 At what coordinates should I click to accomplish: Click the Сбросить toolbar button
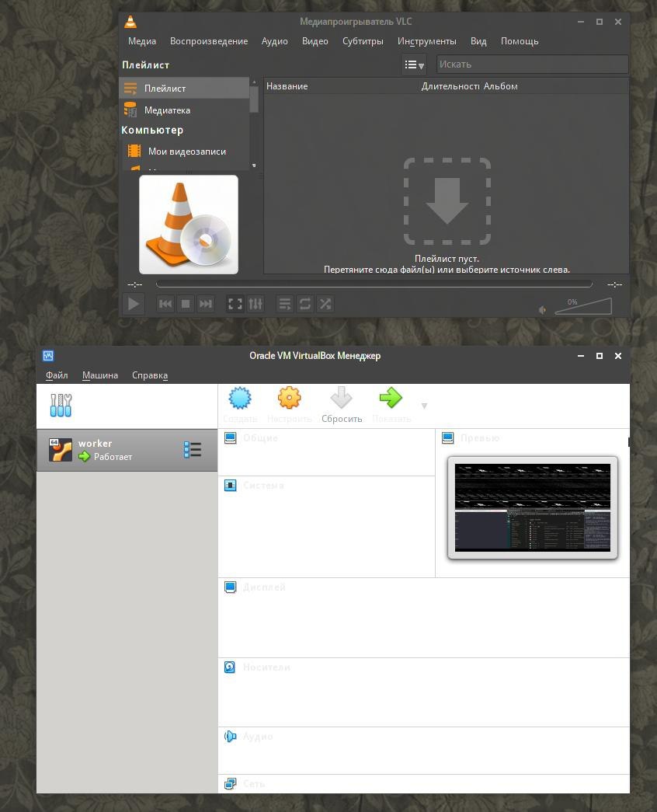coord(341,405)
